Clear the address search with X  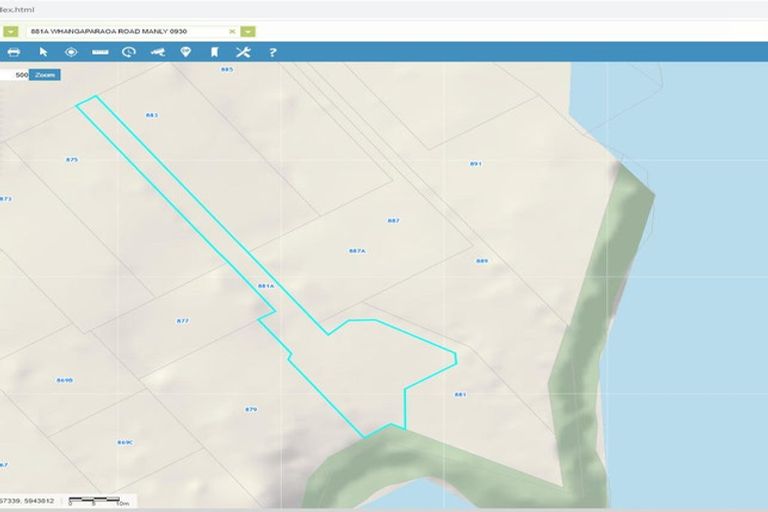(232, 31)
